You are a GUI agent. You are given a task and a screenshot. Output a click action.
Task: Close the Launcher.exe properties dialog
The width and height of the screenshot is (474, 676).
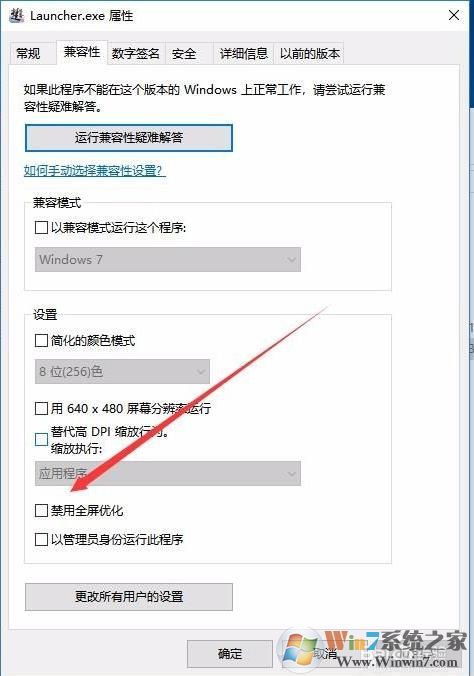pos(454,16)
